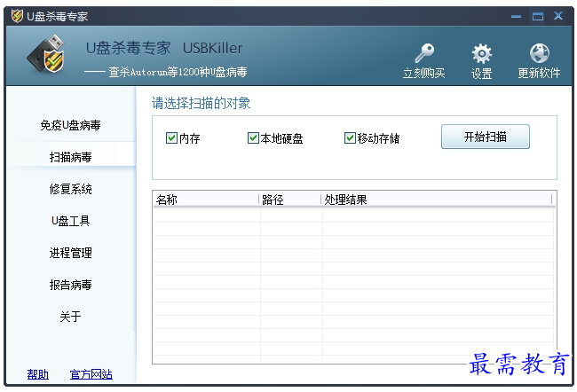The width and height of the screenshot is (577, 392).
Task: Click the 处理结果 column header
Action: coord(437,200)
